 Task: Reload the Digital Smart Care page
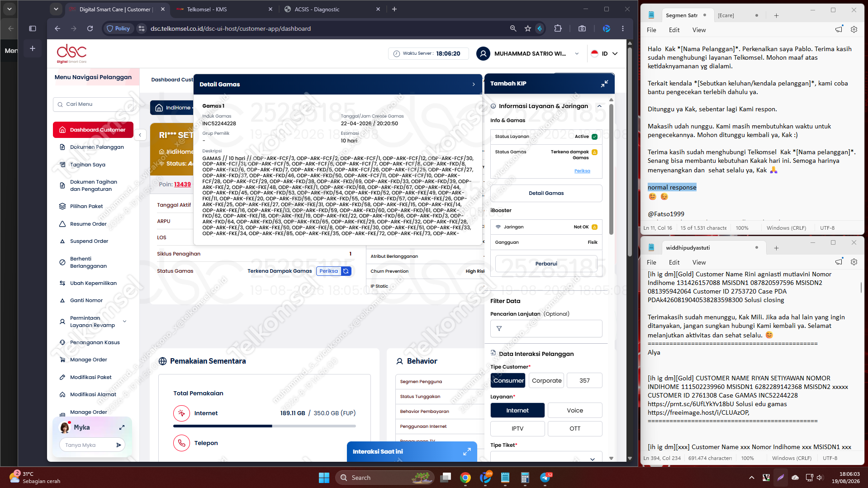coord(90,28)
